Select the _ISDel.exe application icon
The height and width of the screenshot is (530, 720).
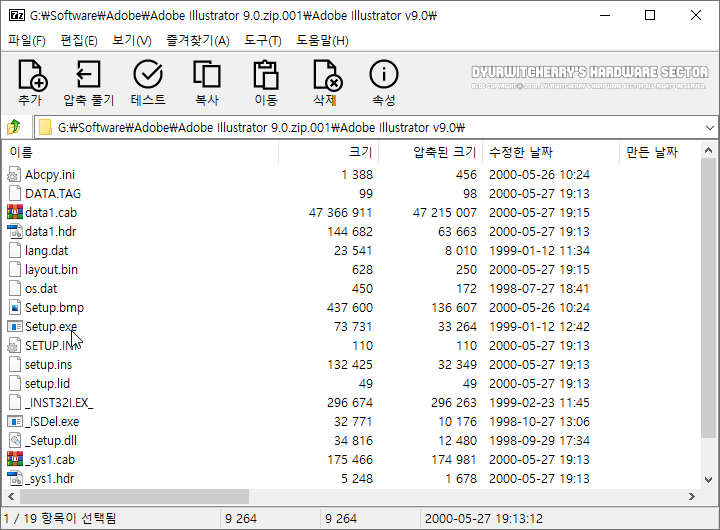(x=15, y=421)
